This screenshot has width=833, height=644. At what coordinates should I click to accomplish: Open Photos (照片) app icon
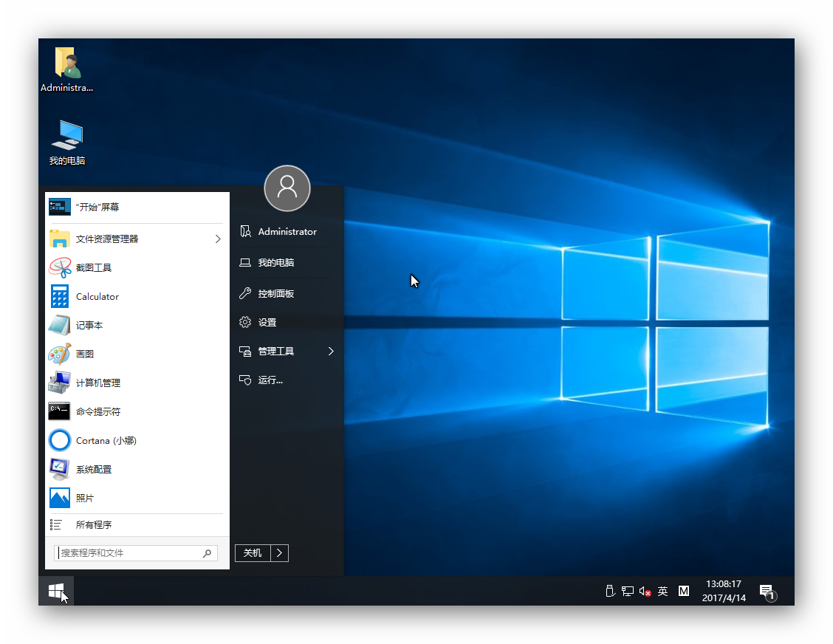(60, 498)
